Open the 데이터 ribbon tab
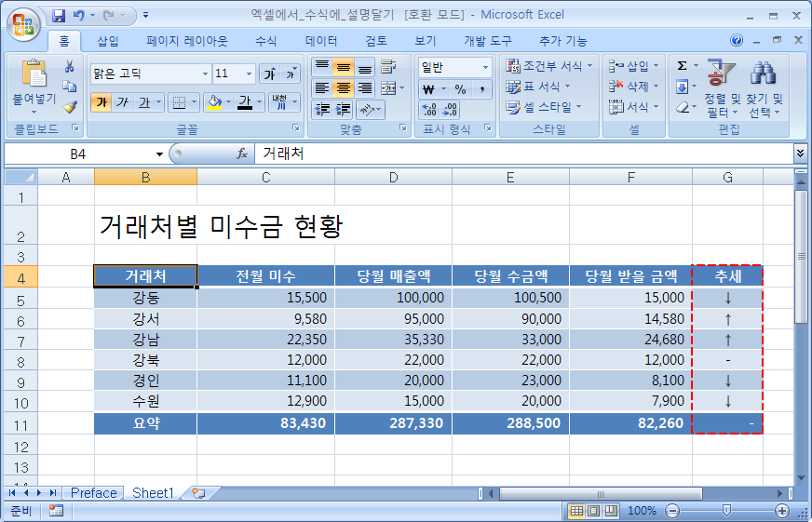 (x=321, y=41)
